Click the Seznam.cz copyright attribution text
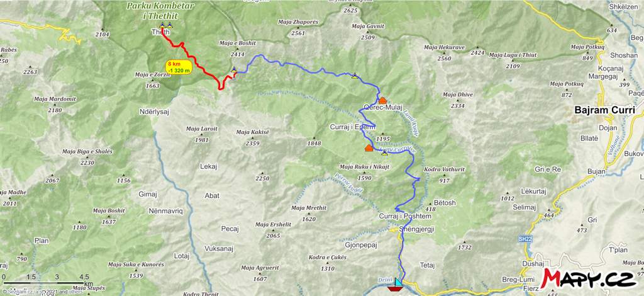 point(42,292)
